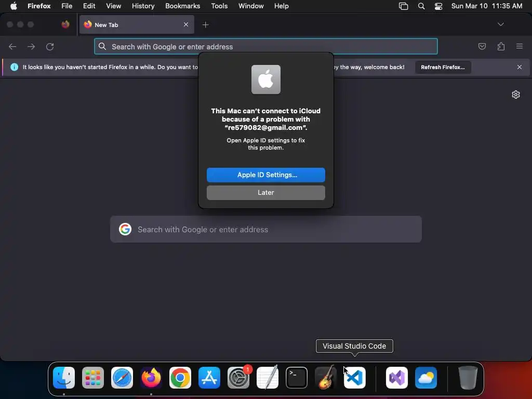Click Refresh Firefox button
532x399 pixels.
point(443,67)
